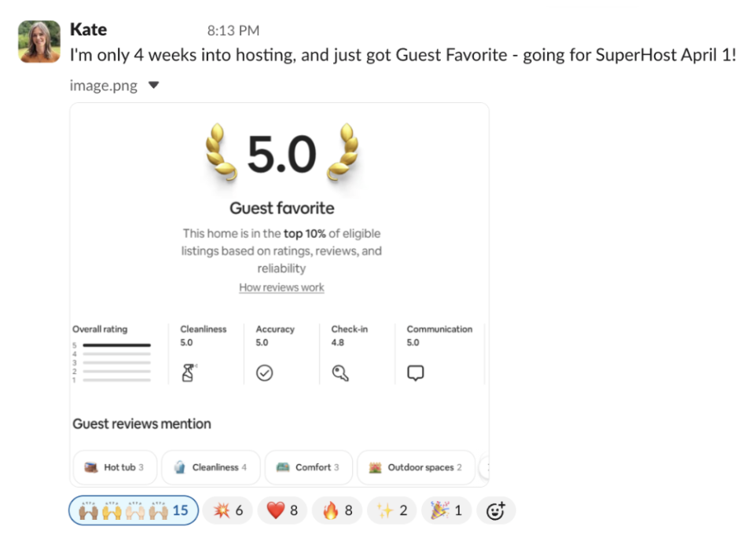The image size is (756, 545).
Task: Toggle the collision boom reaction
Action: point(228,510)
